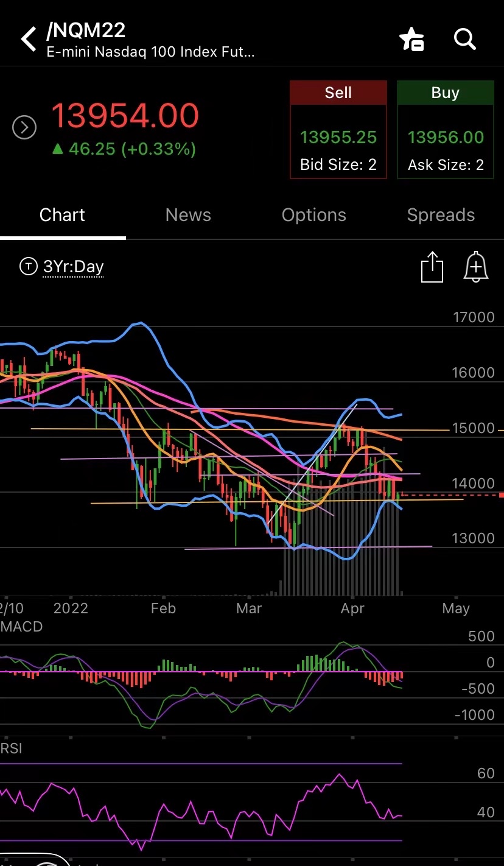Open the Options tab
The width and height of the screenshot is (504, 866).
(x=314, y=215)
